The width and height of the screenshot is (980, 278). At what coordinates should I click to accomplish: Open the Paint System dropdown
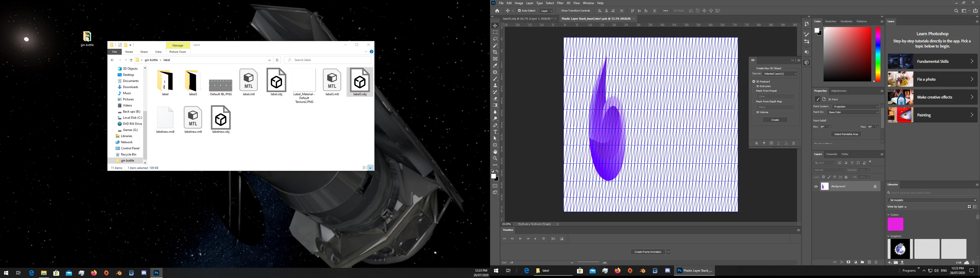[856, 106]
